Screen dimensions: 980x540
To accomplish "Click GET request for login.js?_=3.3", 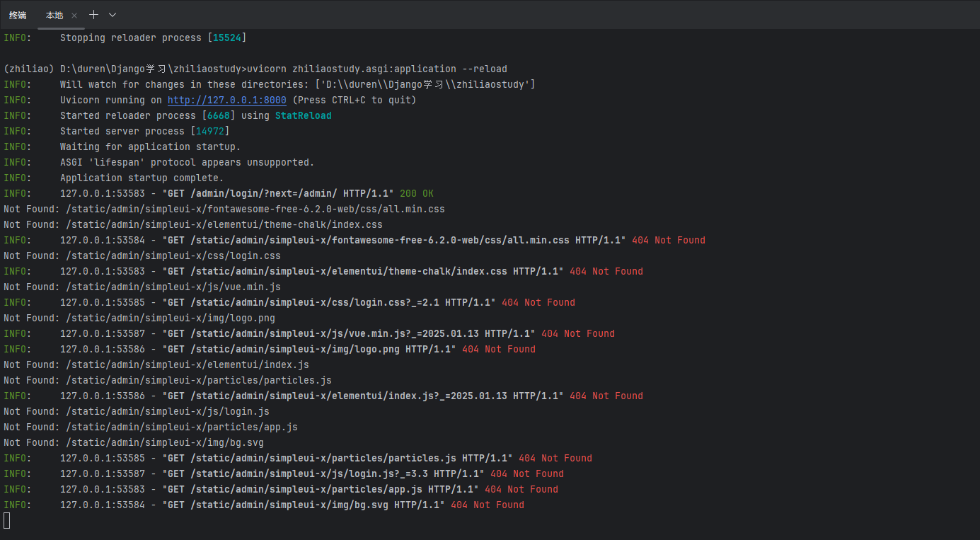I will click(323, 473).
